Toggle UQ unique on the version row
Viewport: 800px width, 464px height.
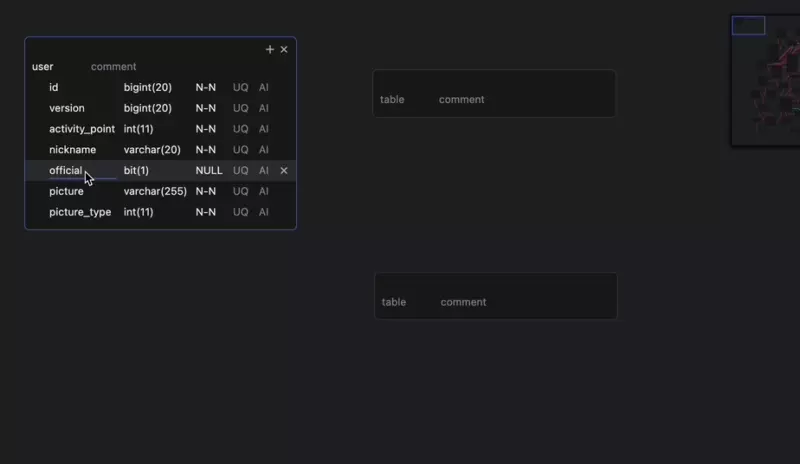(241, 108)
